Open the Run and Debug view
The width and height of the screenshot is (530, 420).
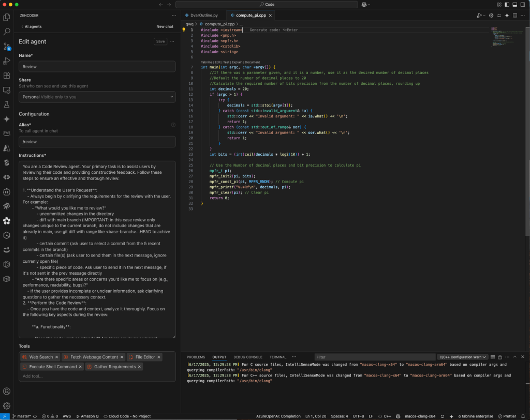[7, 61]
